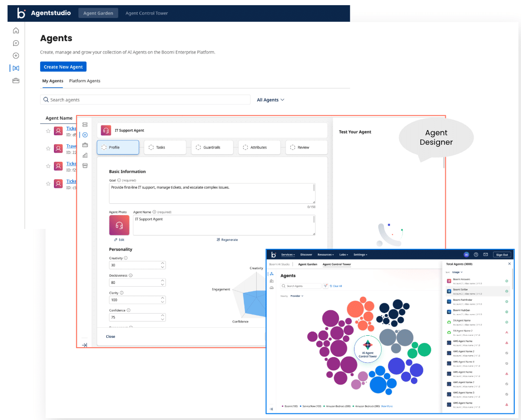Adjust the Decisiveness value stepper
Viewport: 521px width, 420px height.
163,282
